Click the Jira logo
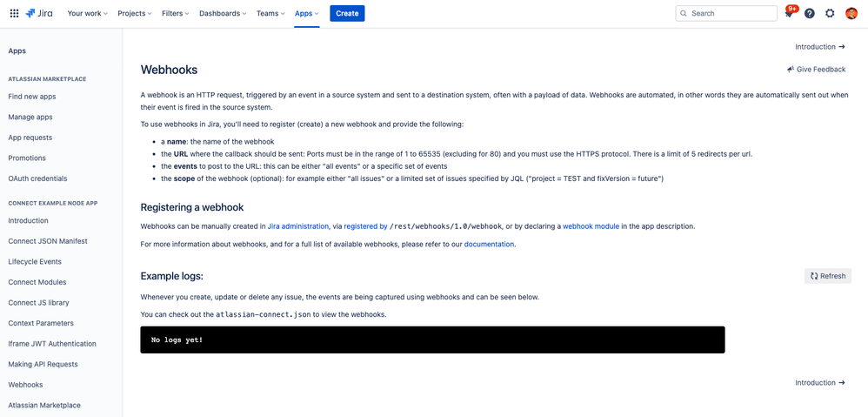The image size is (868, 417). (x=39, y=13)
